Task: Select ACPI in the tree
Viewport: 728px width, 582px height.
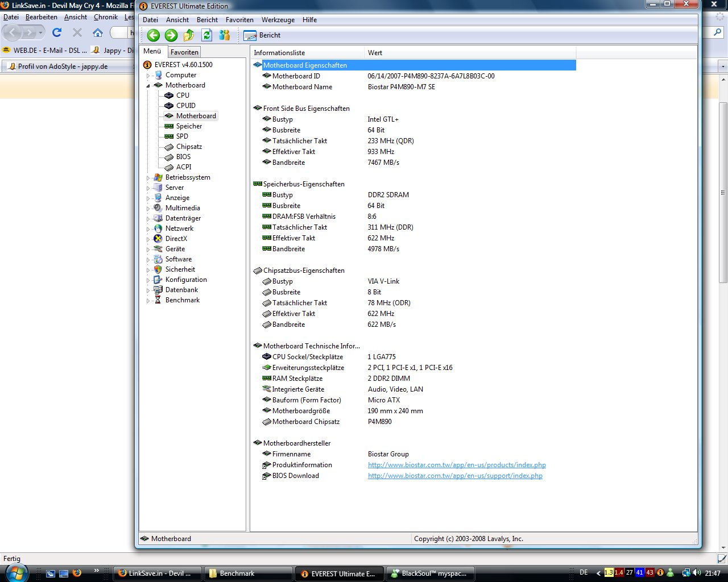Action: (184, 167)
